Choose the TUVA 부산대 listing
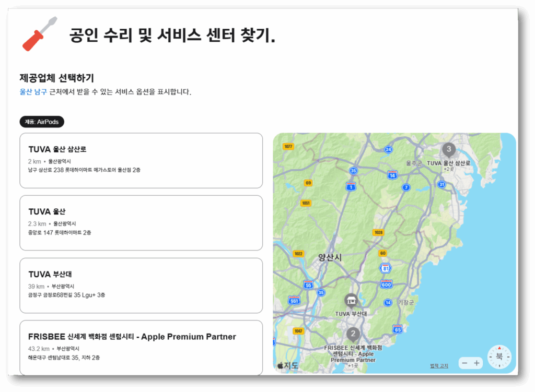The width and height of the screenshot is (535, 392). click(141, 286)
